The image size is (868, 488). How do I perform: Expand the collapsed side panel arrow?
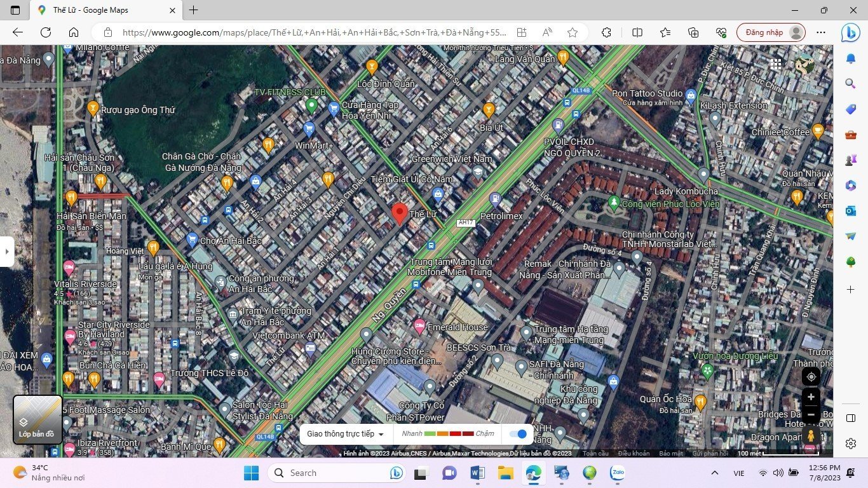pyautogui.click(x=7, y=252)
